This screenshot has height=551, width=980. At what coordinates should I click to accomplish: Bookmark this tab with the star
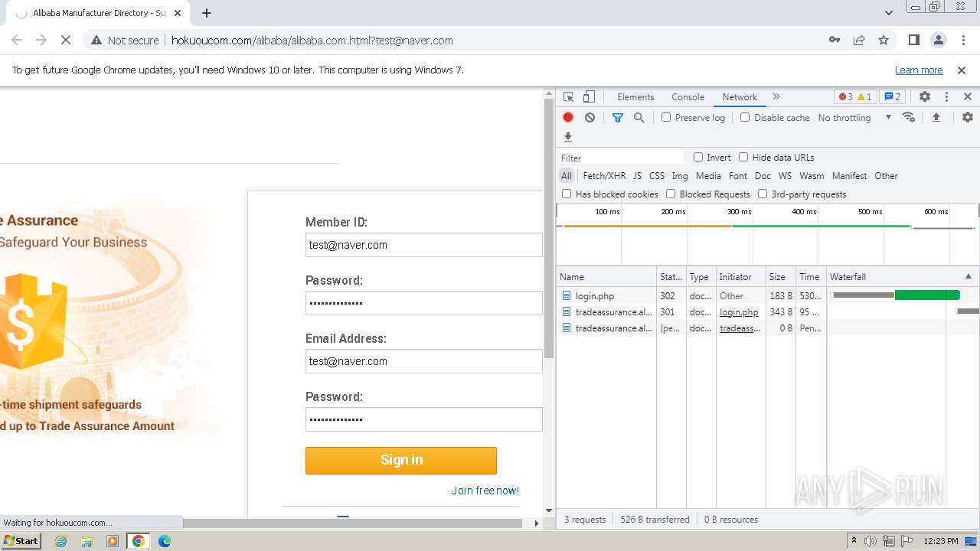click(x=884, y=41)
